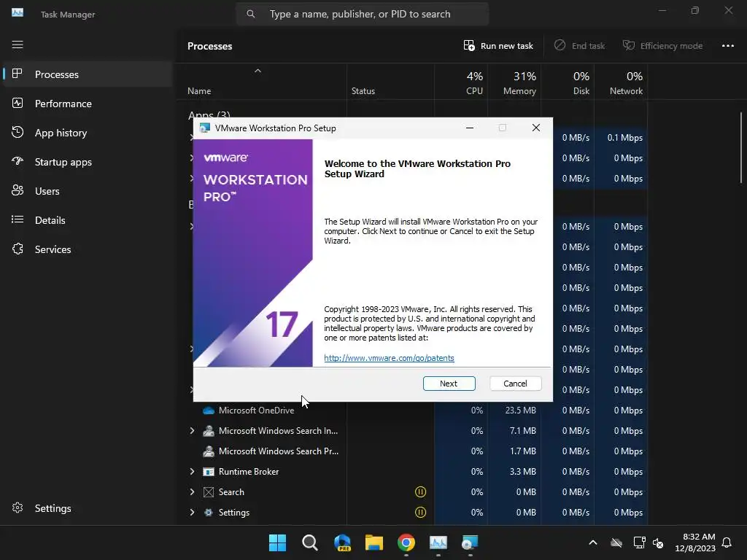
Task: Click the suspended status icon for Settings
Action: pos(420,513)
